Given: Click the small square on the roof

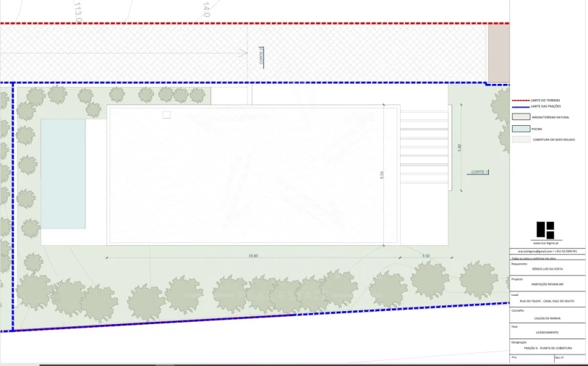Looking at the screenshot, I should click(166, 114).
